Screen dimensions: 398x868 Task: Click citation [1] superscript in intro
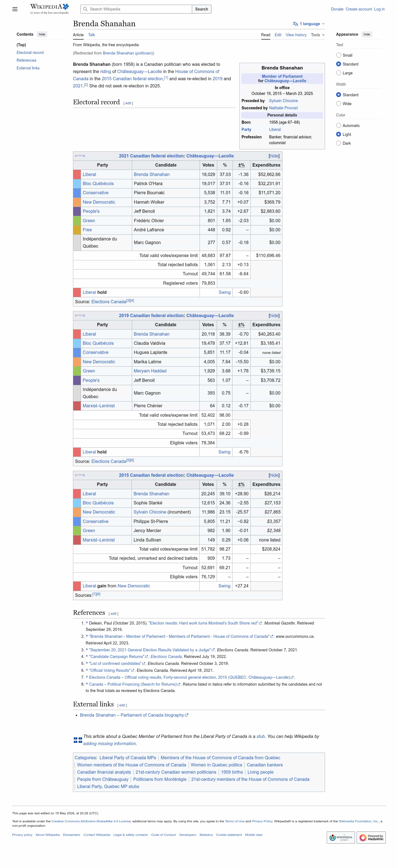point(166,77)
